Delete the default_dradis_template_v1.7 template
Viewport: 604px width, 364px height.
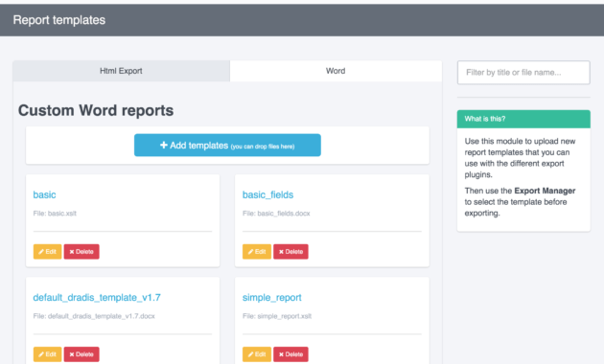(81, 354)
